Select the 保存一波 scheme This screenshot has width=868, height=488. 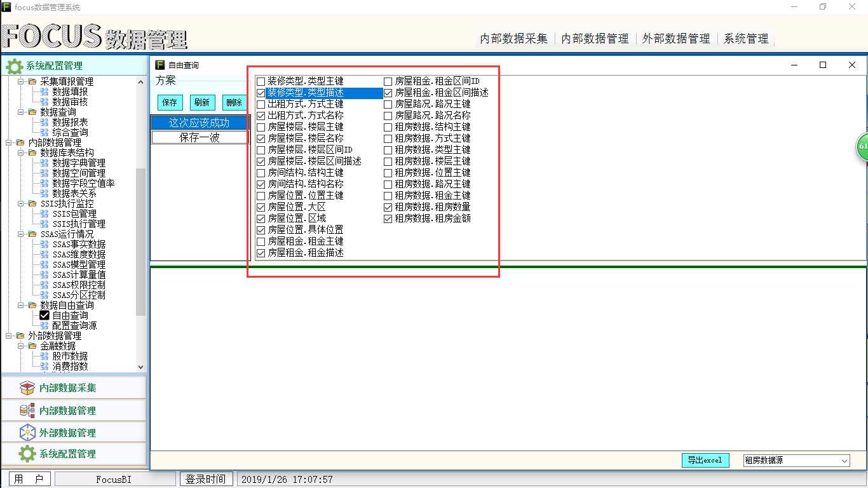[199, 137]
